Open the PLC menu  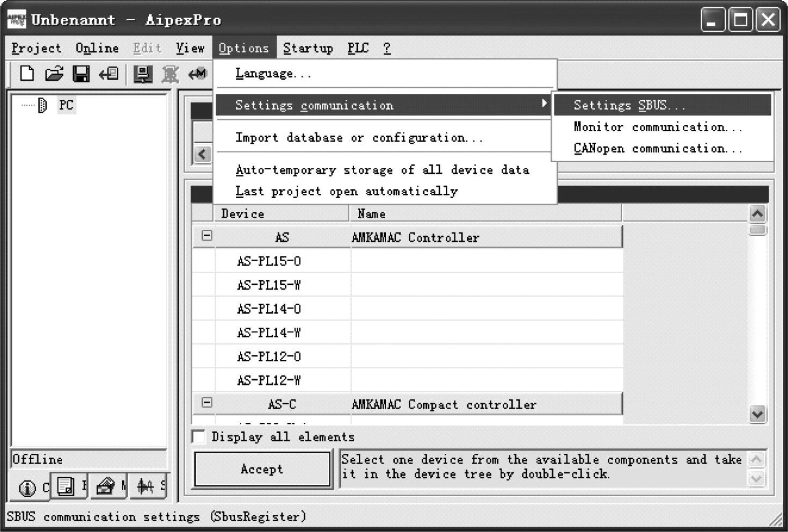click(358, 48)
